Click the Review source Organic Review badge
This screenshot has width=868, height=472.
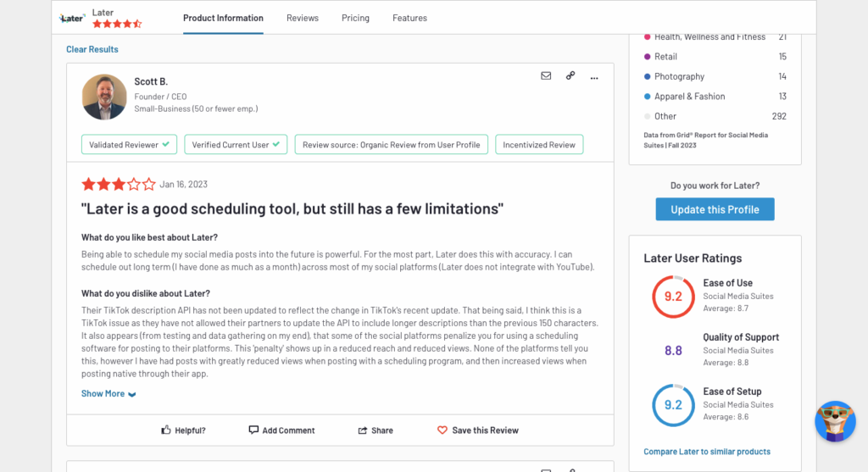pyautogui.click(x=392, y=144)
